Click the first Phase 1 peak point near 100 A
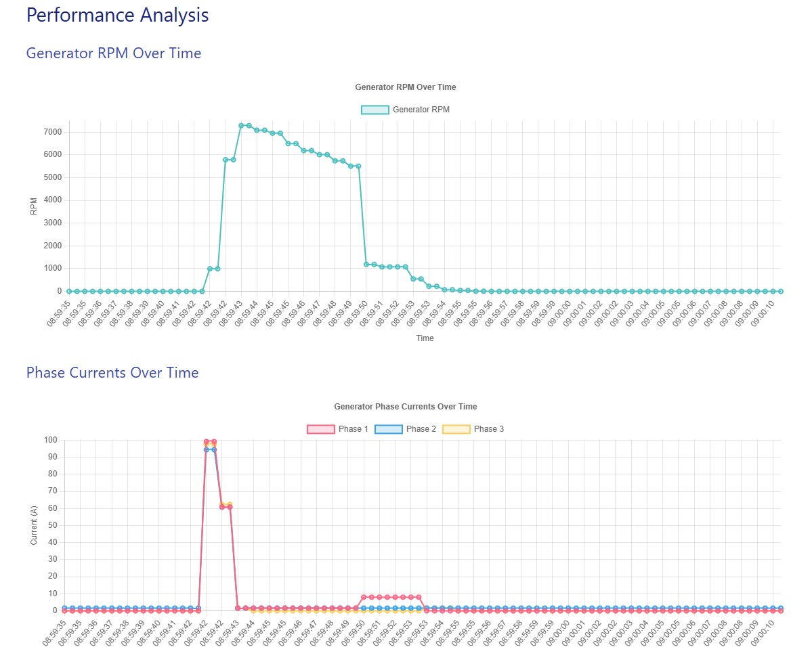812x647 pixels. [x=207, y=441]
